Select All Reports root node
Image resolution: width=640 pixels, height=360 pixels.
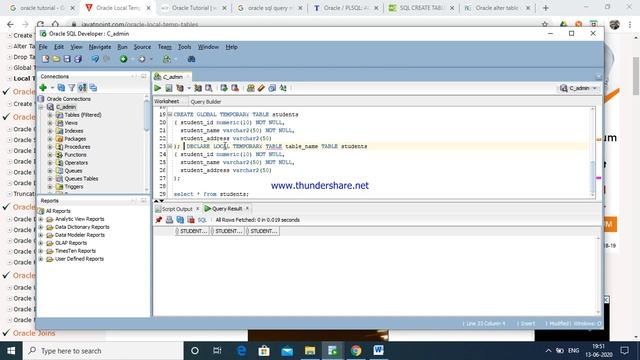[x=58, y=211]
